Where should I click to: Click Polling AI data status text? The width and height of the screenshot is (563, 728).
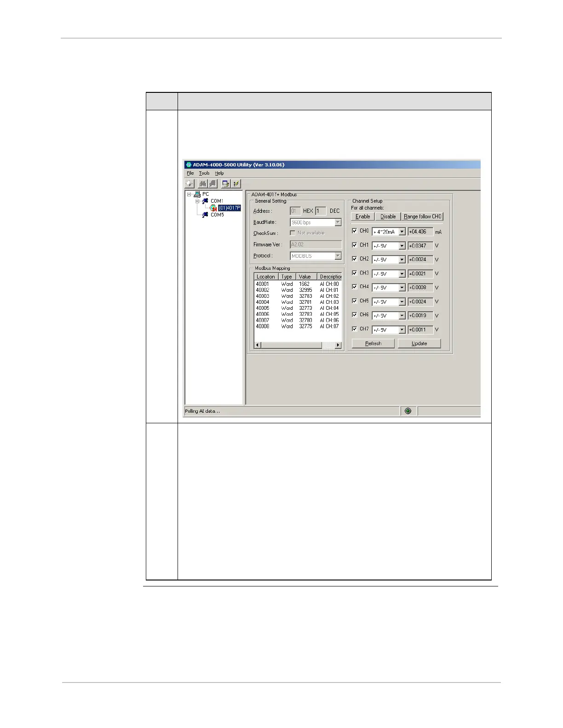click(x=202, y=411)
